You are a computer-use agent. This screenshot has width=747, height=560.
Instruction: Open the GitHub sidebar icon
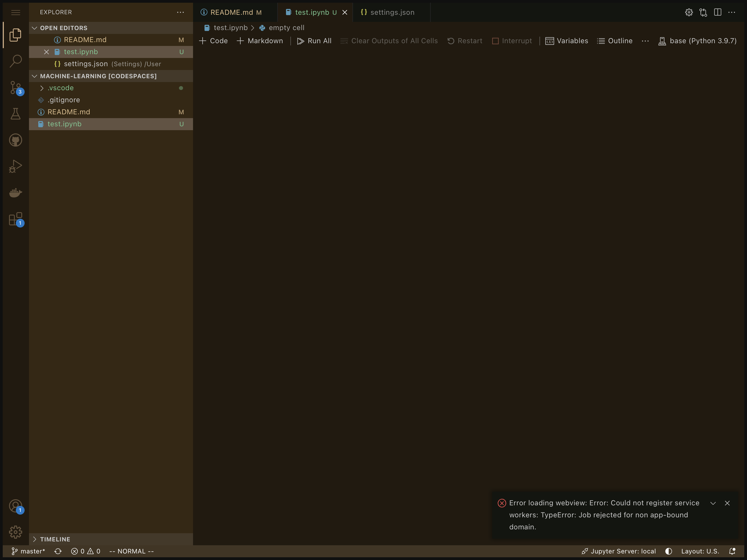[x=16, y=140]
